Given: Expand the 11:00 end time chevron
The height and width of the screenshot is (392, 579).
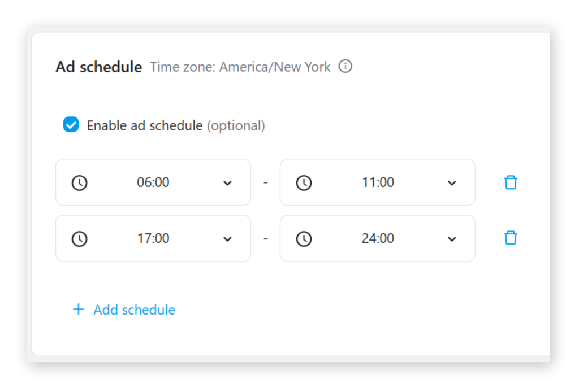Looking at the screenshot, I should 452,182.
